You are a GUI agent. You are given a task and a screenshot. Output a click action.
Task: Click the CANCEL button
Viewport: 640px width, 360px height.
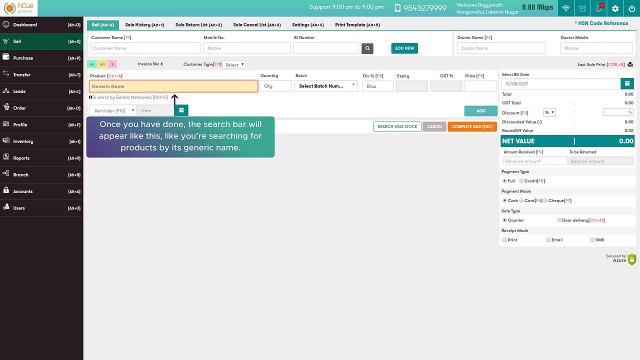[434, 127]
